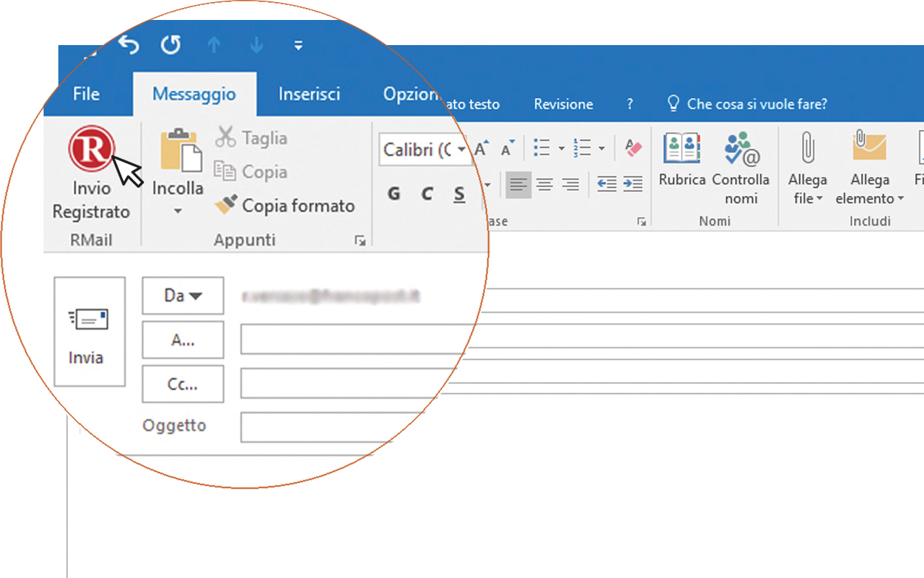Viewport: 924px width, 578px height.
Task: Switch to the Inserisci tab
Action: pos(309,95)
